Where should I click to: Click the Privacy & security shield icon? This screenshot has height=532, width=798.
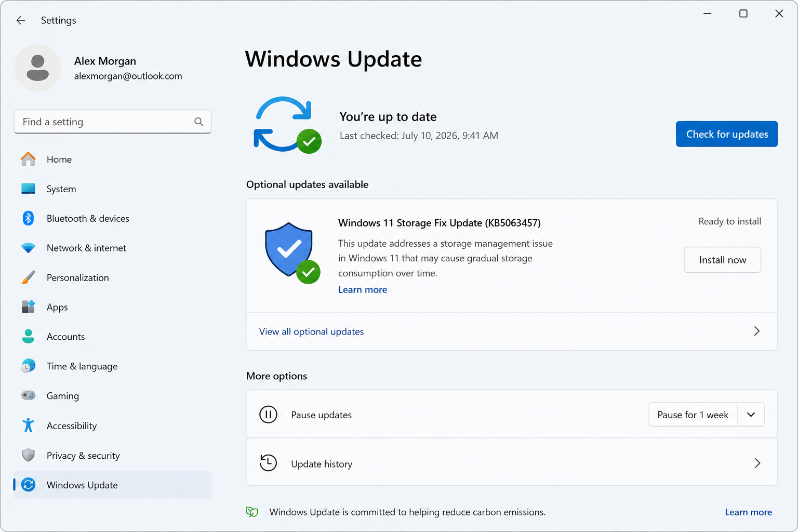tap(29, 455)
